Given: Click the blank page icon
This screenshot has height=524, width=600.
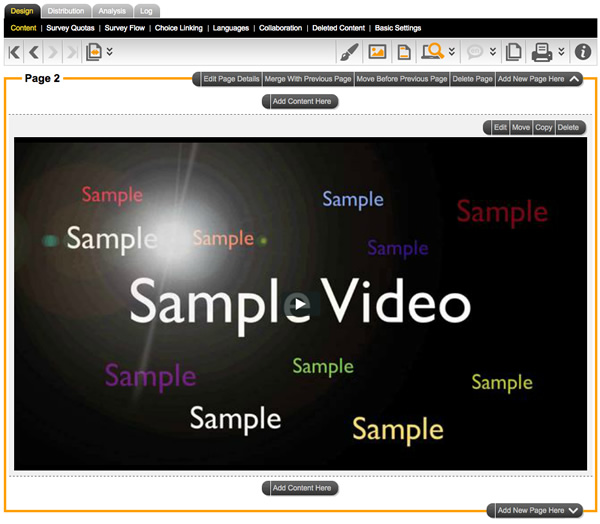Looking at the screenshot, I should pyautogui.click(x=404, y=52).
